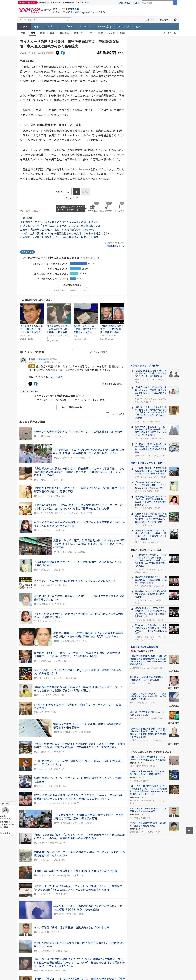Click 京師美佳 commenter avatar
The image size is (196, 980).
pyautogui.click(x=23, y=361)
